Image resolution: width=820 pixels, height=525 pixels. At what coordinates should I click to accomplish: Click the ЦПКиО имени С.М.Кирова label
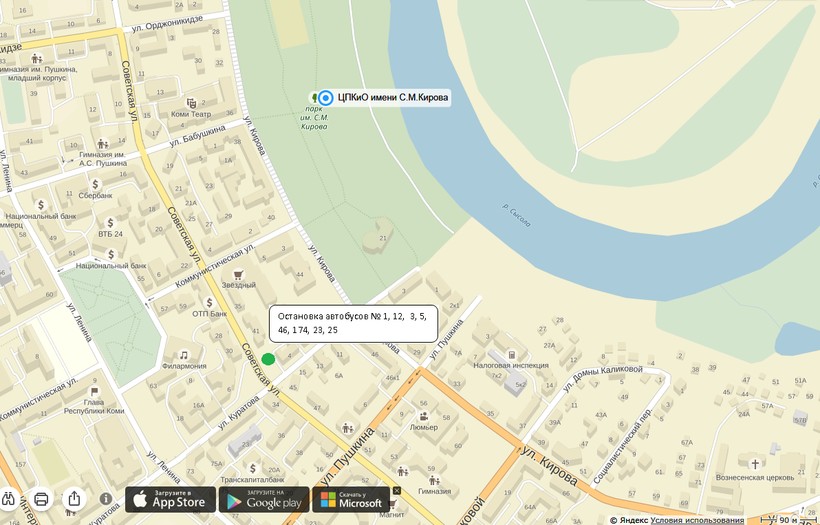393,97
